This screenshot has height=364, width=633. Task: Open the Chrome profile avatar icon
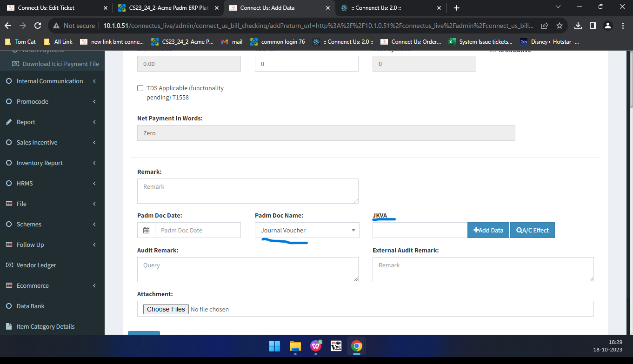click(608, 26)
